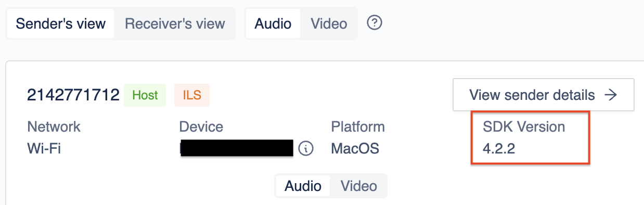Select the lower Audio tab in sender card
Screen dimensions: 644x205
303,186
